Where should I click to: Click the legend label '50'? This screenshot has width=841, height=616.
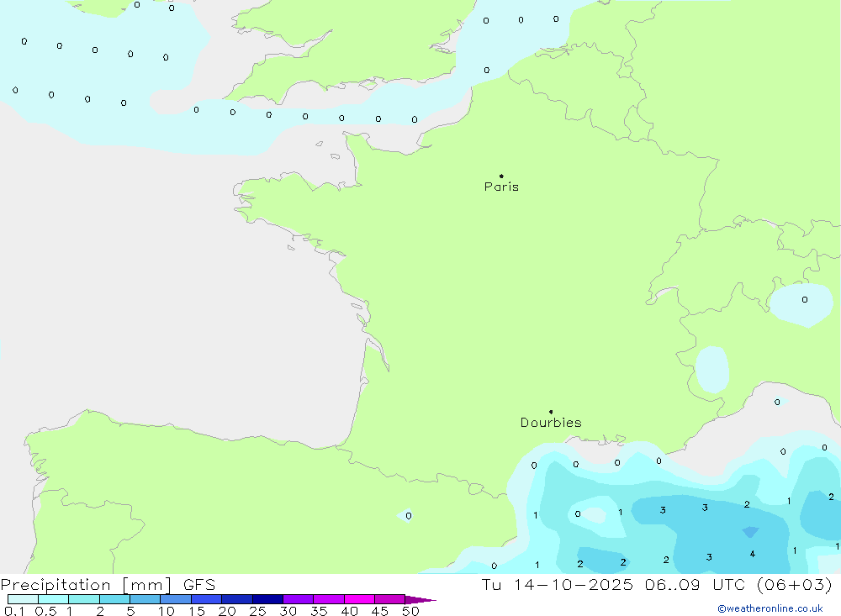click(x=410, y=611)
